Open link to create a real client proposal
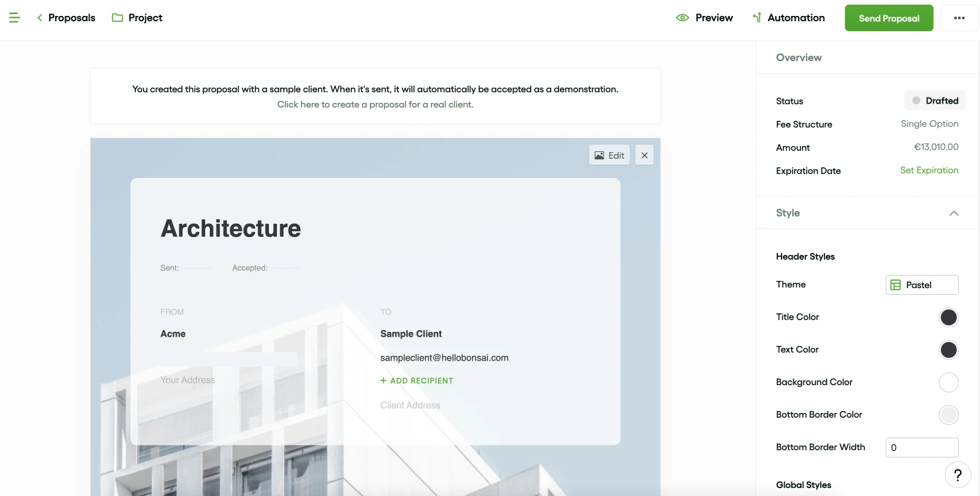Screen dimensions: 980x496 [x=375, y=104]
